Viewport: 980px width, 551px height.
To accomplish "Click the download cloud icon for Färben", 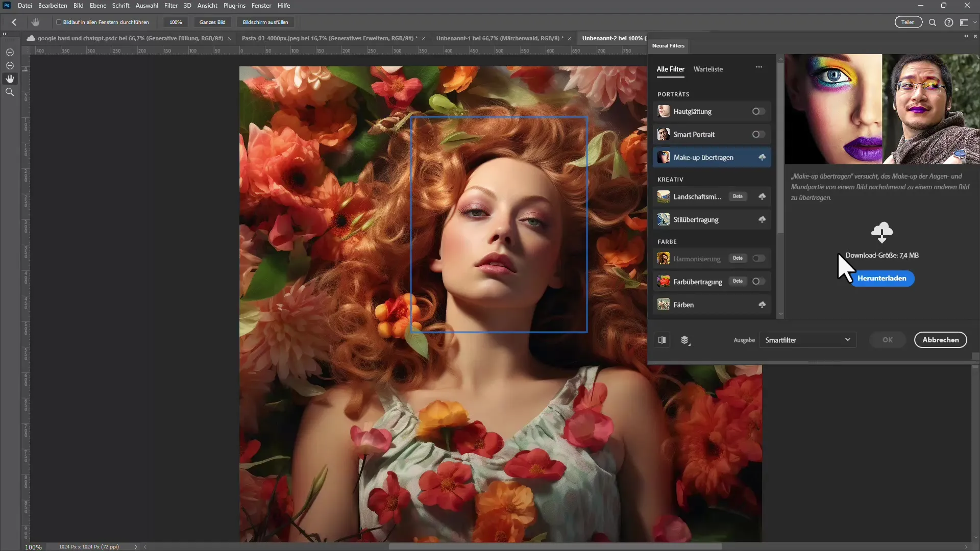I will (762, 305).
